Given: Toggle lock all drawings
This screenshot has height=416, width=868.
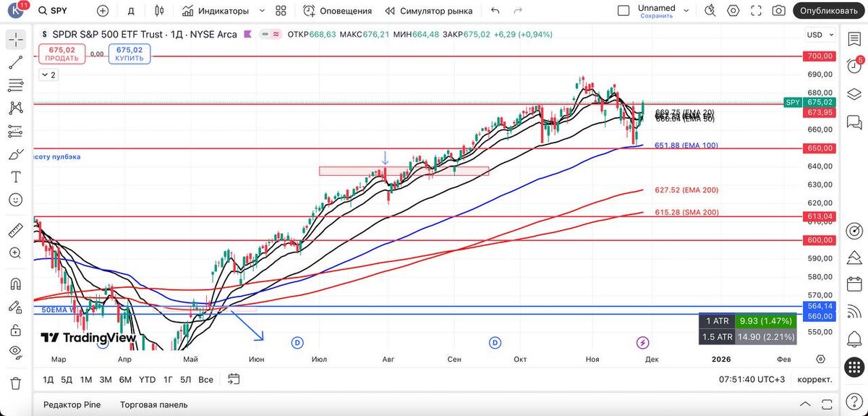Looking at the screenshot, I should click(15, 330).
